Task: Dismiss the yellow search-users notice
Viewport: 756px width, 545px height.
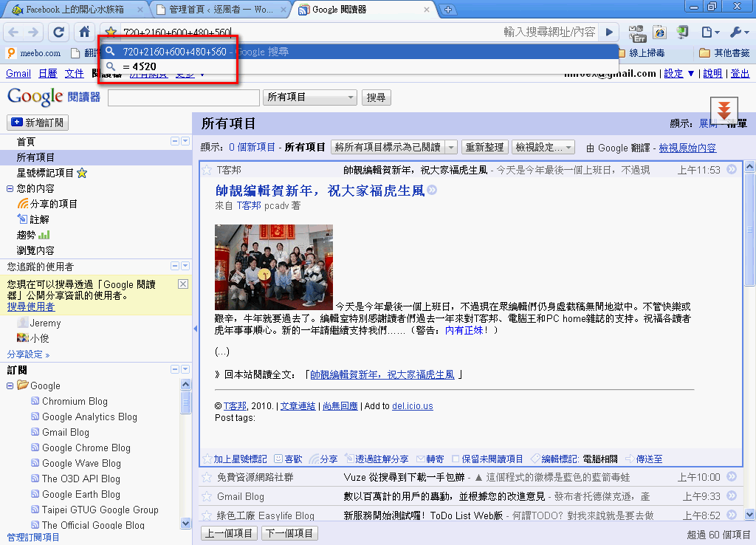Action: (x=183, y=284)
